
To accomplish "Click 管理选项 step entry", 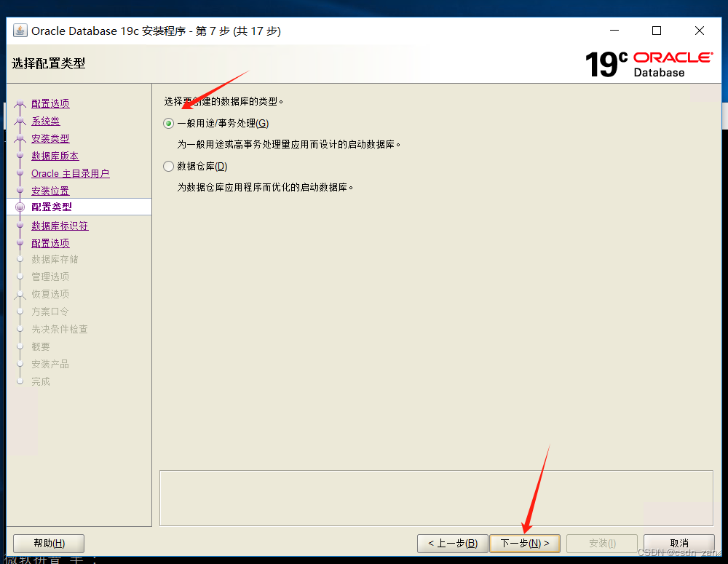I will click(50, 277).
